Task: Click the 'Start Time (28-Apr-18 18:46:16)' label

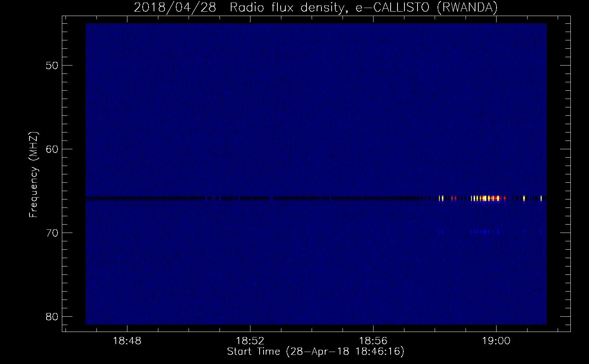Action: point(316,352)
